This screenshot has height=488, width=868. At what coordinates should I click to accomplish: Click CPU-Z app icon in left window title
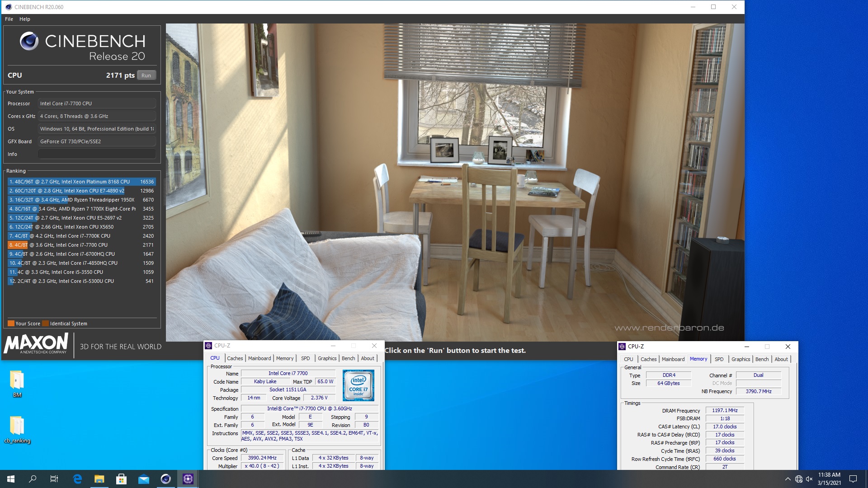208,346
